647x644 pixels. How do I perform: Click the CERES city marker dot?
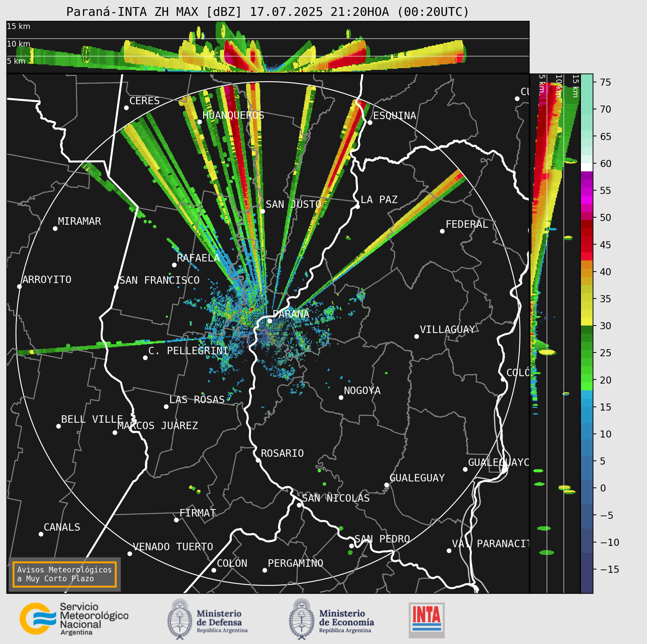tap(126, 108)
